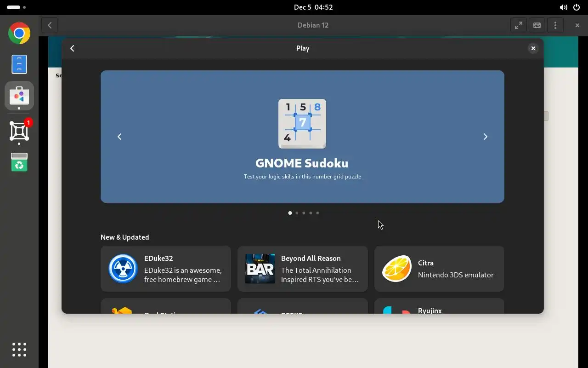Image resolution: width=588 pixels, height=368 pixels.
Task: Go back in the Debian 12 header bar
Action: coord(50,25)
